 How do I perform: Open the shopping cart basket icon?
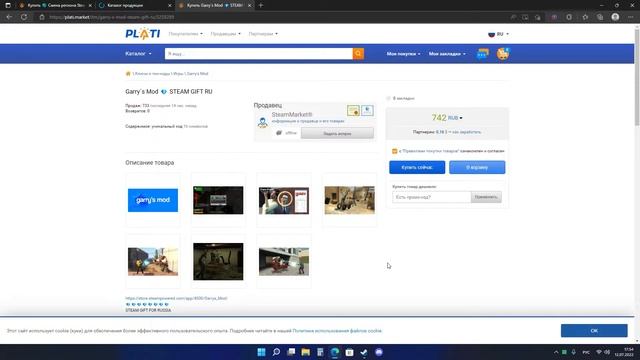503,53
